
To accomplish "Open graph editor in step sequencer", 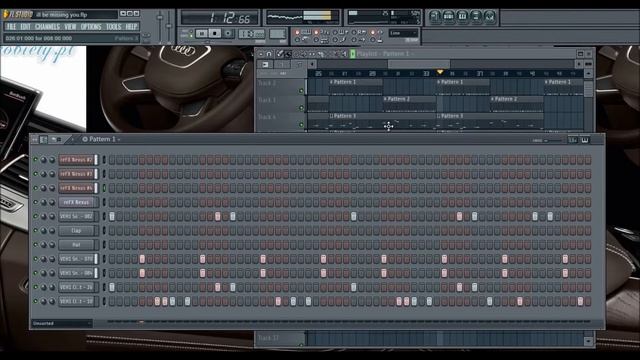I will point(573,140).
